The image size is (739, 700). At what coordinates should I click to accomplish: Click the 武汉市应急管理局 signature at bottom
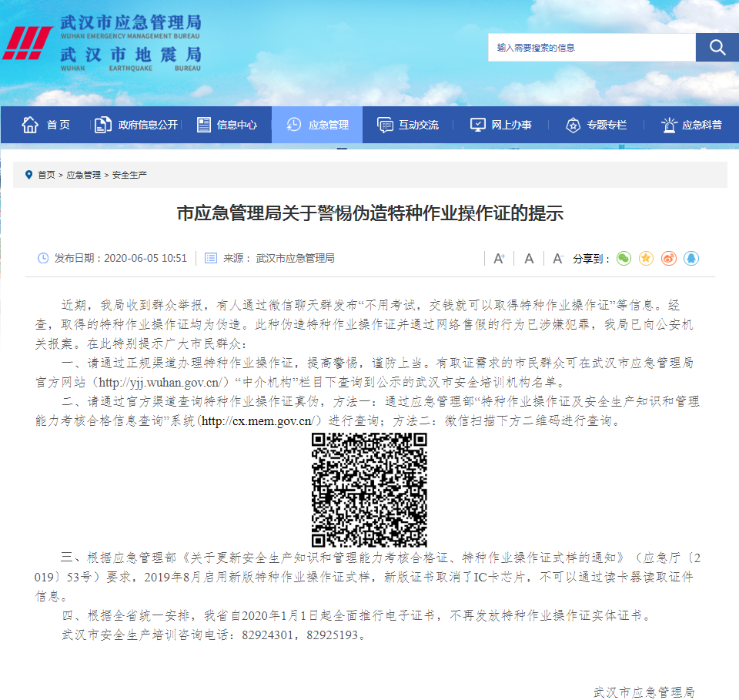coord(644,692)
